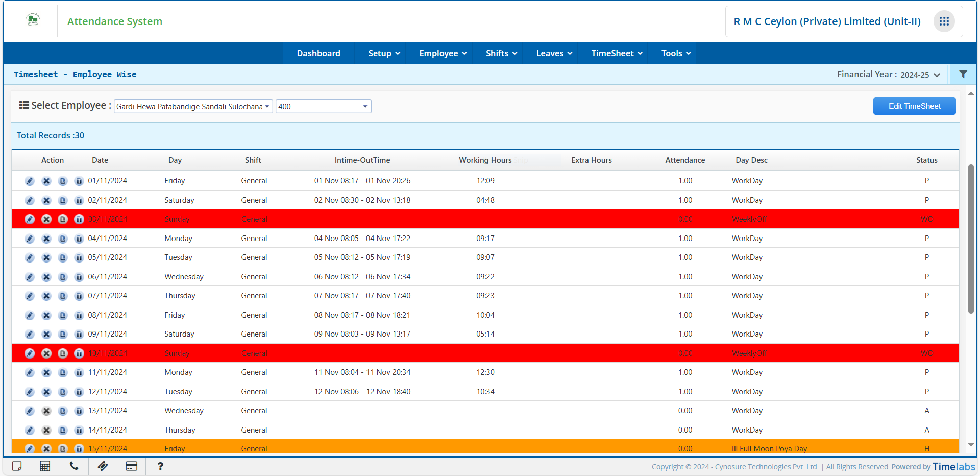Click the Extra Hours column header
The image size is (980, 476).
[x=592, y=160]
